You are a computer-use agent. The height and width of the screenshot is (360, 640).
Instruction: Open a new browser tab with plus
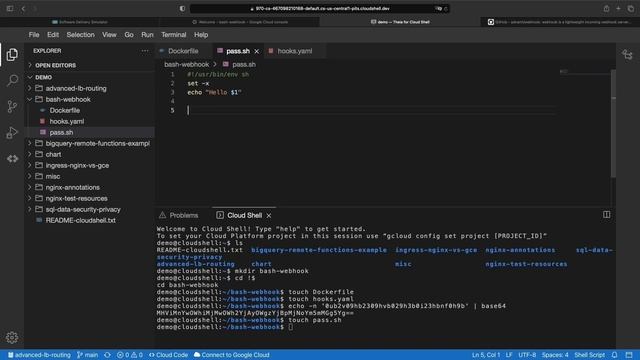click(x=618, y=9)
